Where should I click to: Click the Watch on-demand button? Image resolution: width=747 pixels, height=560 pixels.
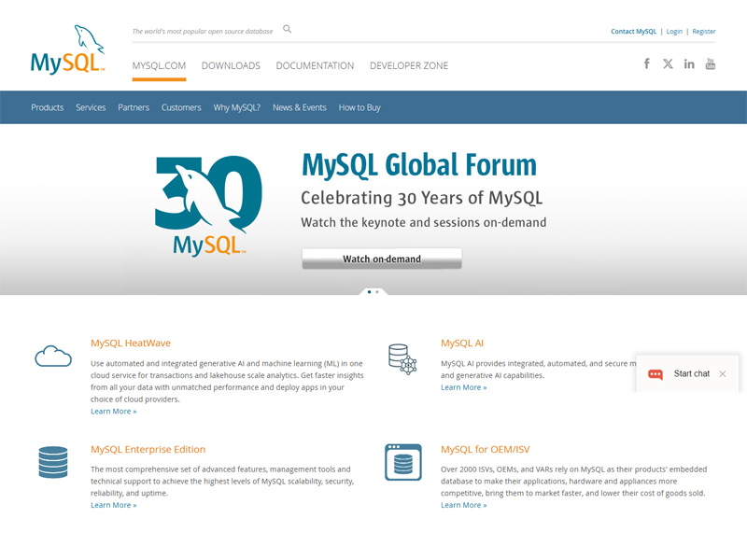pos(382,259)
